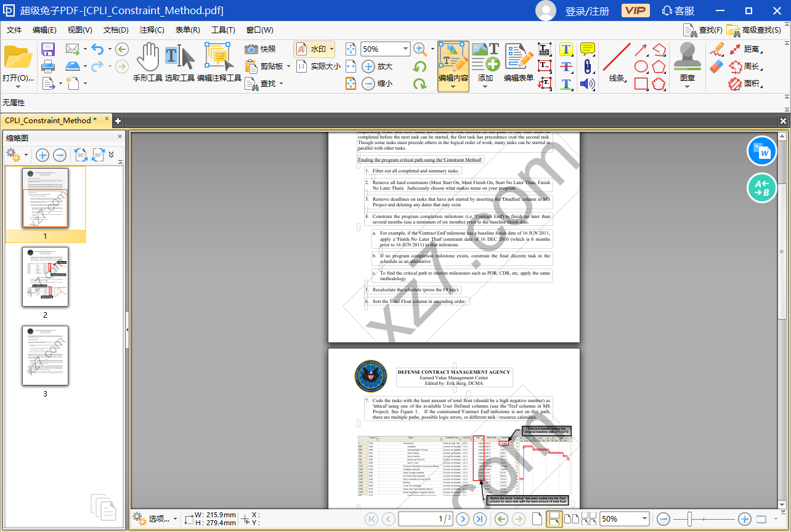The width and height of the screenshot is (791, 532).
Task: Switch to single page layout in the status bar
Action: pos(537,519)
